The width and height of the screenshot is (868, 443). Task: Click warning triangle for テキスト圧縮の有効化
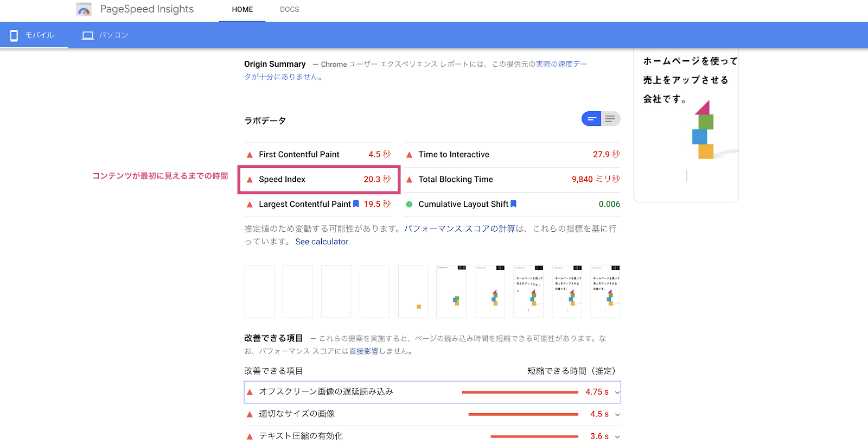250,436
